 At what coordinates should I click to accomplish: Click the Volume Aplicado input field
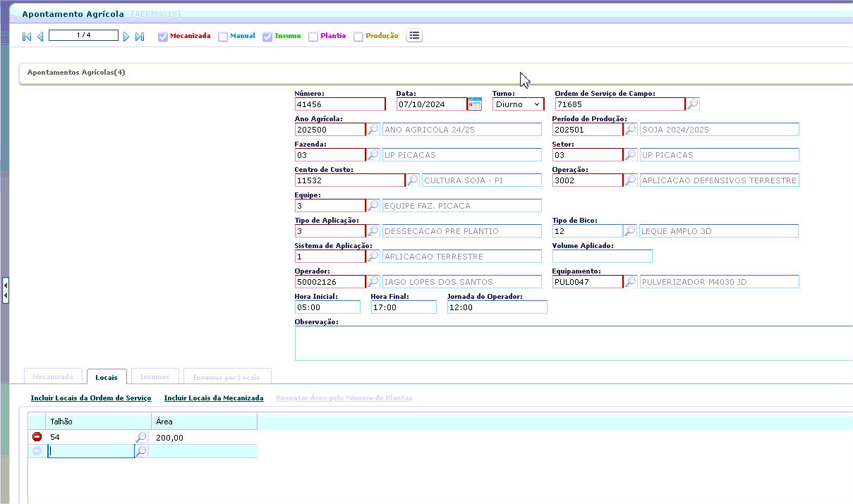click(x=603, y=256)
